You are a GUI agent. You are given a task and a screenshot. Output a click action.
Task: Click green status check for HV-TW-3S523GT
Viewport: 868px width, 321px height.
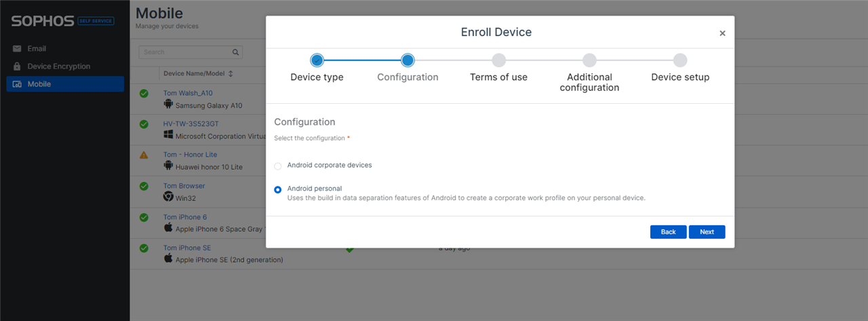coord(144,124)
